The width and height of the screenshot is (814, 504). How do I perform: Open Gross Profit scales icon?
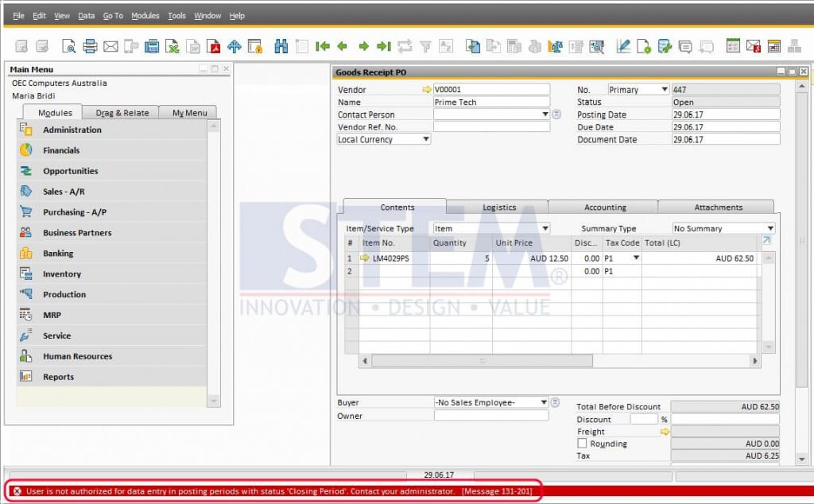(x=556, y=46)
